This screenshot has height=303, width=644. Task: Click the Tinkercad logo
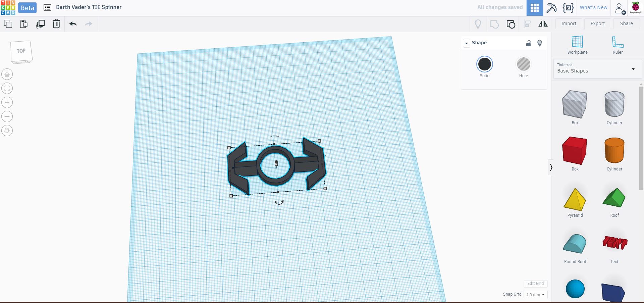tap(8, 8)
